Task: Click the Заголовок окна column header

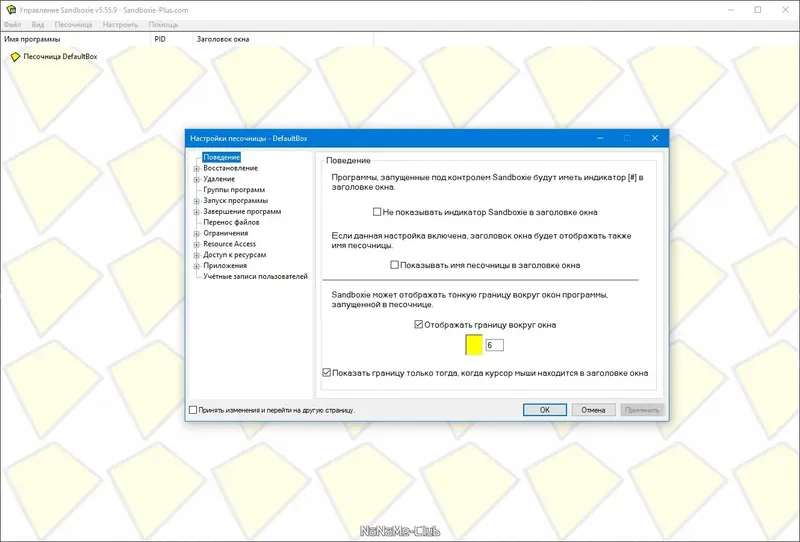Action: pyautogui.click(x=283, y=39)
